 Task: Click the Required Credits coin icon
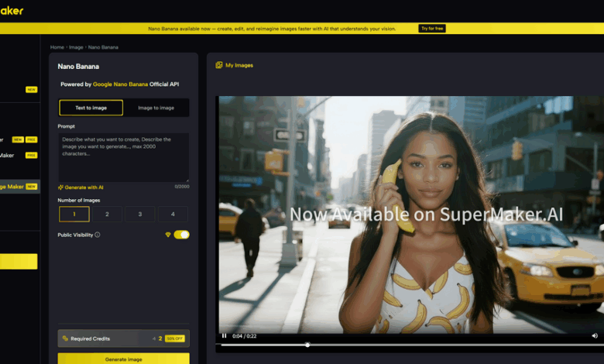tap(65, 338)
